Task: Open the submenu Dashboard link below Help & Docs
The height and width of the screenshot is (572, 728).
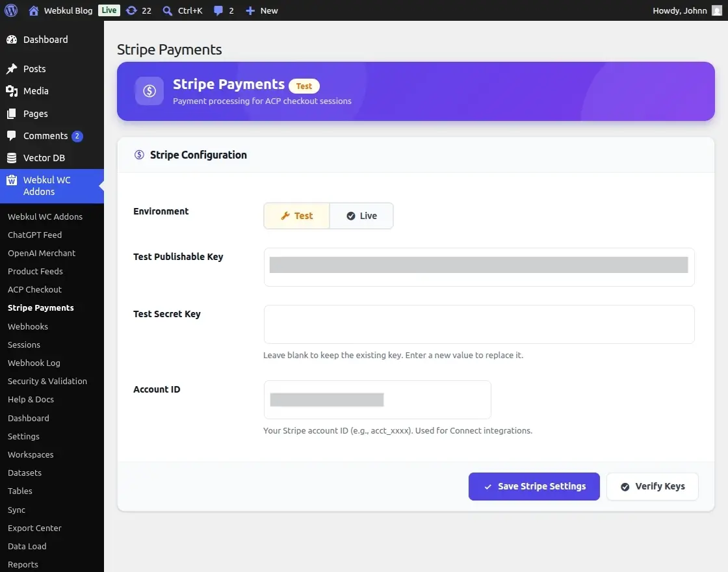Action: [x=29, y=418]
